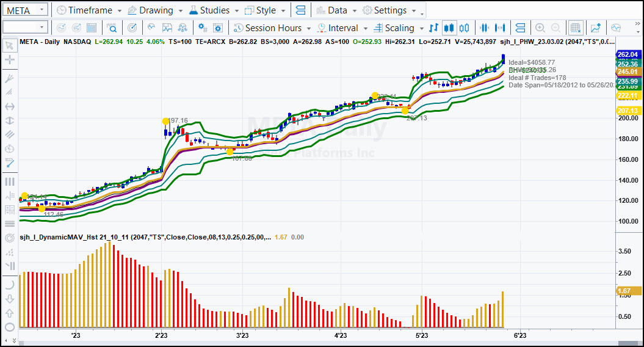644x347 pixels.
Task: Open the gear window properties icon
Action: tap(218, 28)
